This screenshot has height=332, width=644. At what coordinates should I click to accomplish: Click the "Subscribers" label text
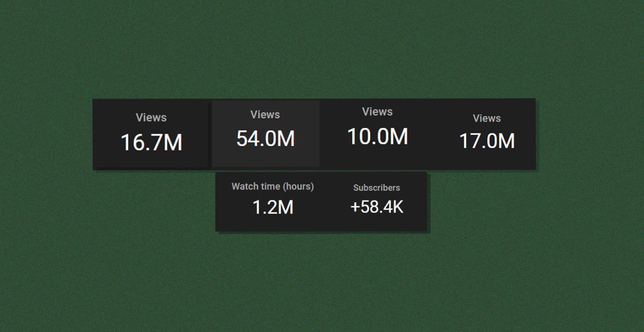[377, 188]
